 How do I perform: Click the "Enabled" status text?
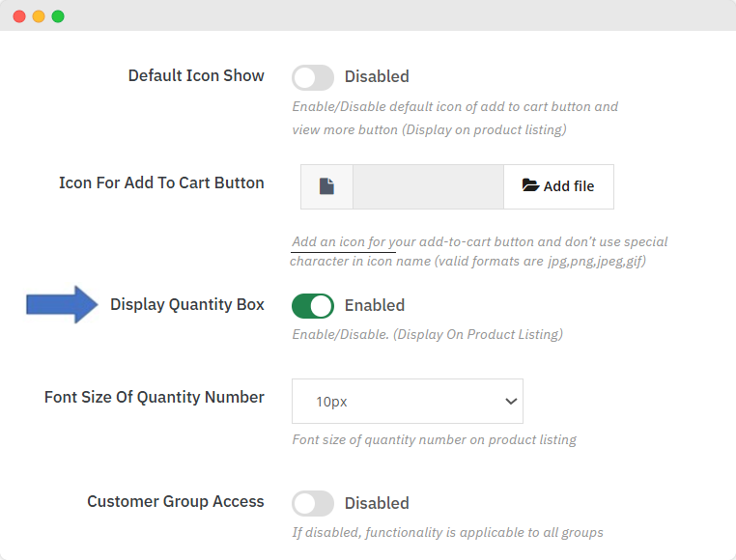point(375,305)
